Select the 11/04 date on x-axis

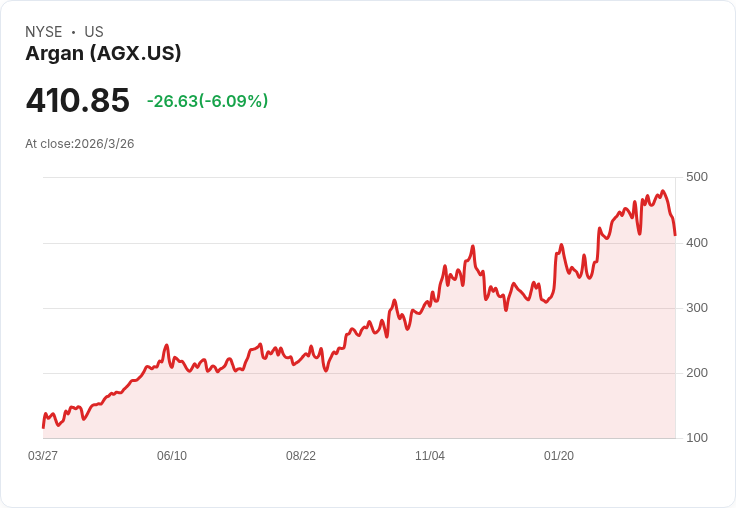(x=430, y=456)
